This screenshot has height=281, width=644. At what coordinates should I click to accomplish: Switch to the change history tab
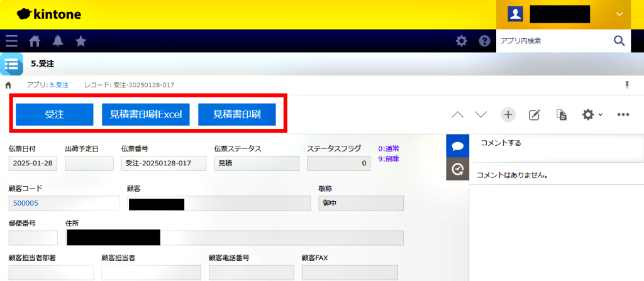(x=458, y=169)
